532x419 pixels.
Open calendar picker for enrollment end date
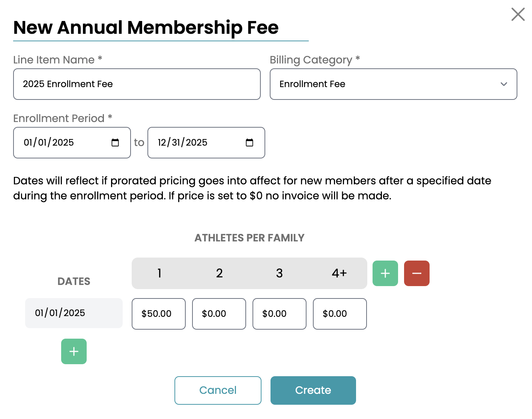tap(249, 143)
